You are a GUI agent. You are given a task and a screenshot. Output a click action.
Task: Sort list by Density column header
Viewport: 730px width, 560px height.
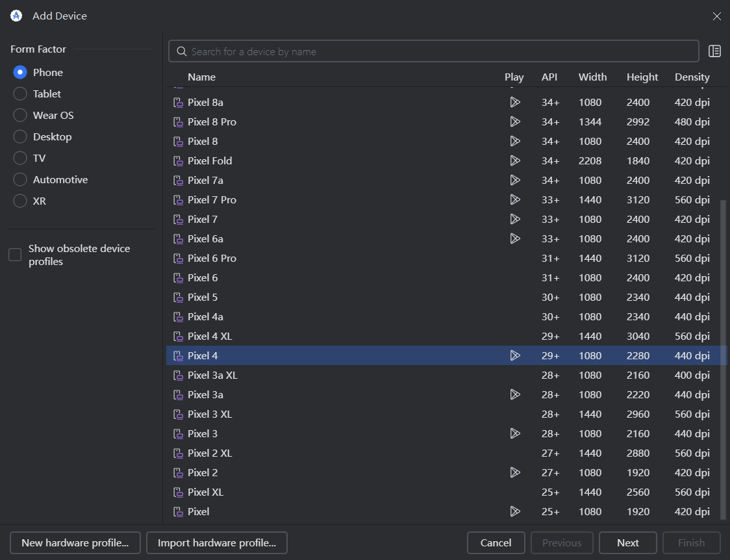coord(692,77)
